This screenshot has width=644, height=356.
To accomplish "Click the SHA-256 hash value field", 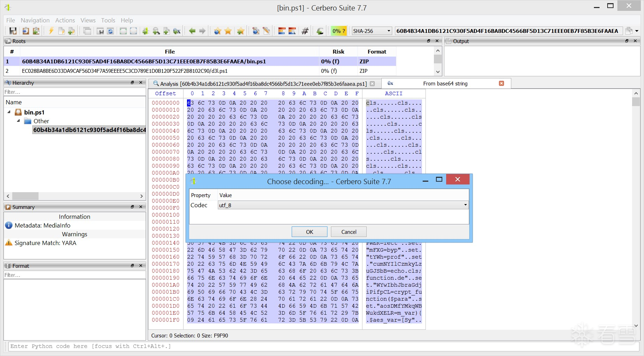I will pyautogui.click(x=508, y=31).
